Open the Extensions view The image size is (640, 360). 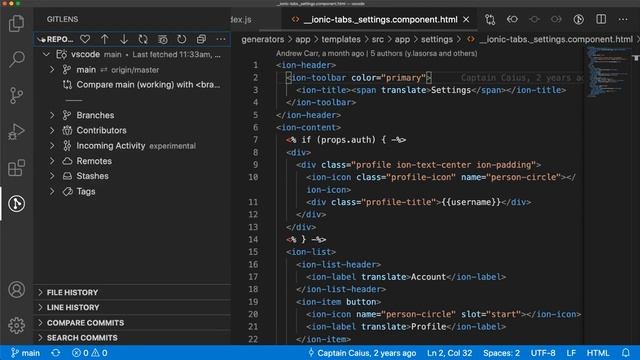(16, 168)
